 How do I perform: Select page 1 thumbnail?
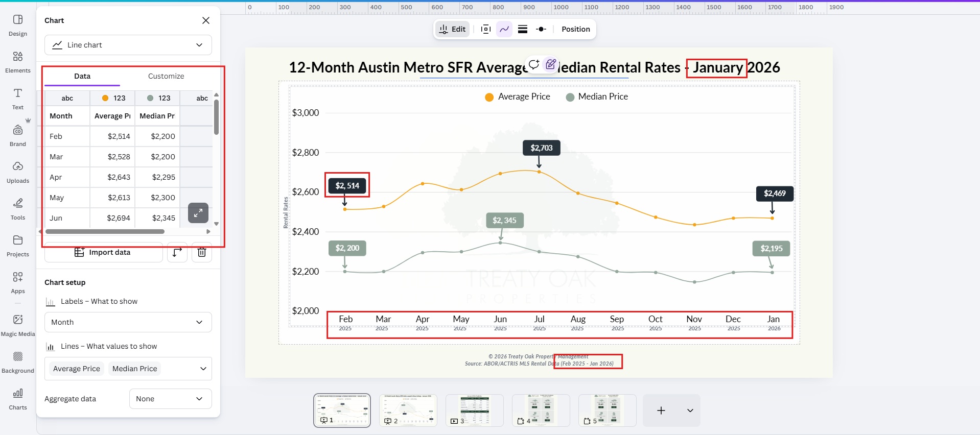coord(342,410)
